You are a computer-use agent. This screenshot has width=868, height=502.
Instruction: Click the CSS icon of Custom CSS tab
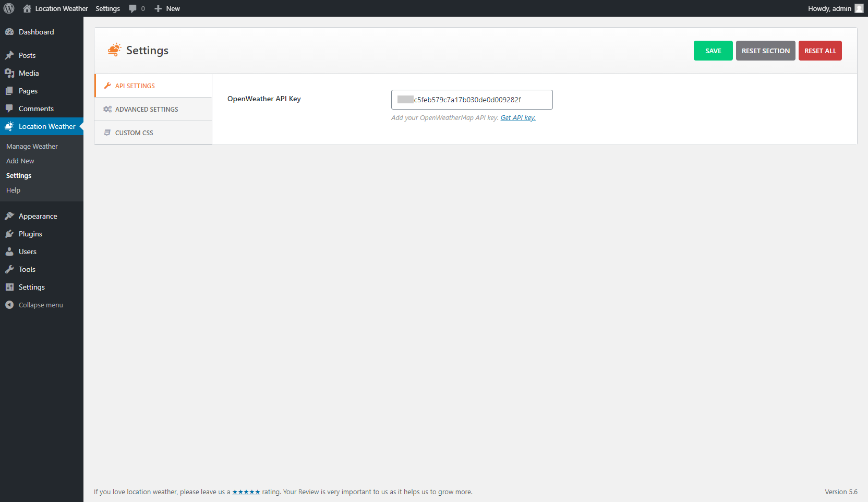tap(107, 133)
